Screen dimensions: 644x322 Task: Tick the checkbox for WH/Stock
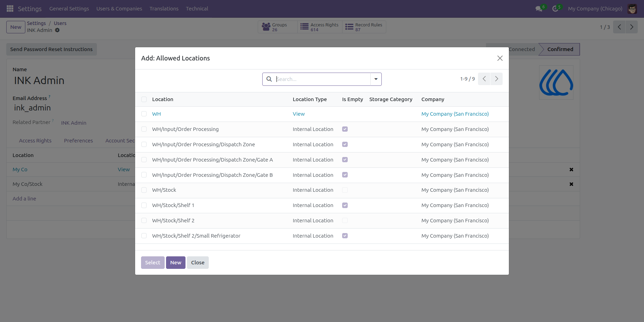coord(144,190)
